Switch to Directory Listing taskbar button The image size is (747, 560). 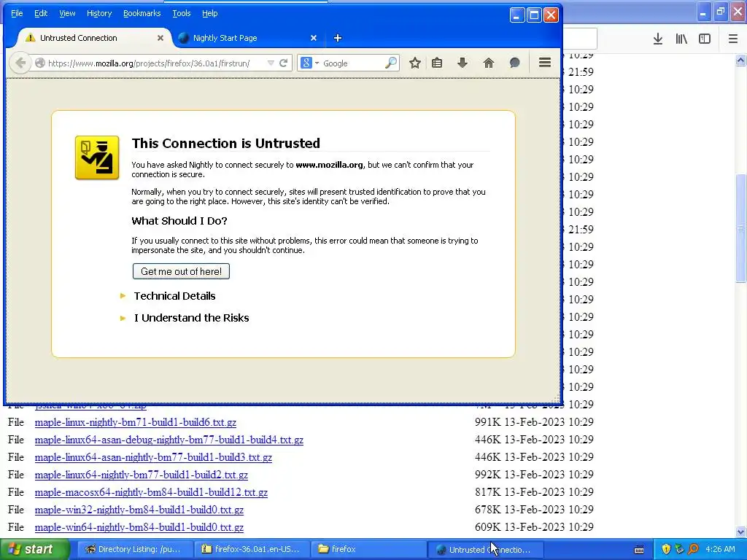pyautogui.click(x=134, y=550)
